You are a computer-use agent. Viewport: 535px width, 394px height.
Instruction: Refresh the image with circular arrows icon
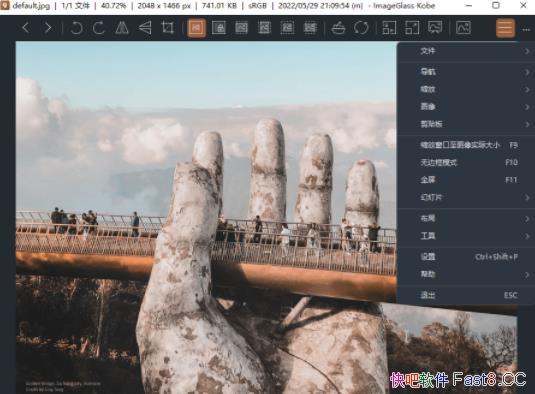pyautogui.click(x=361, y=28)
